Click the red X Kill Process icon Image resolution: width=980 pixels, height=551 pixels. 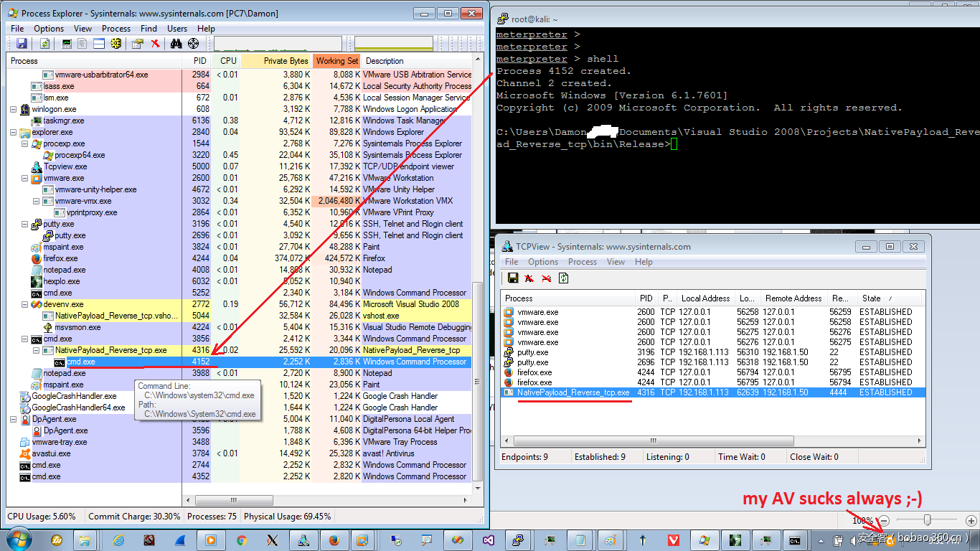point(155,44)
